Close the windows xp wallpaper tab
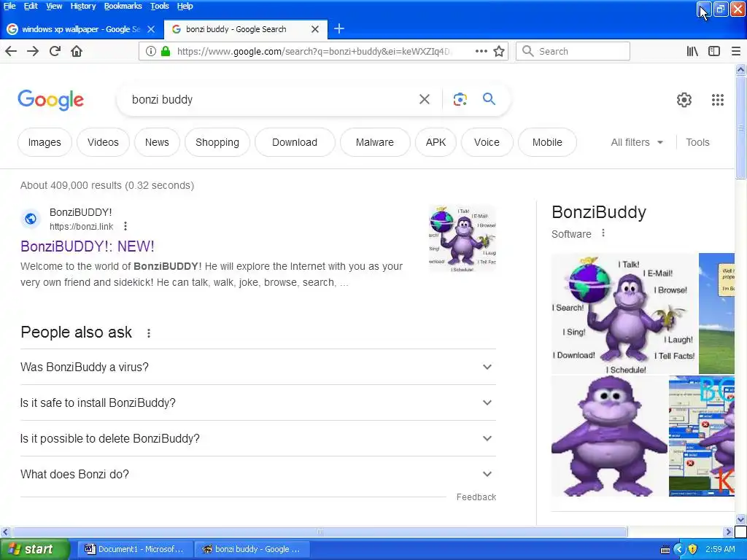 (151, 29)
